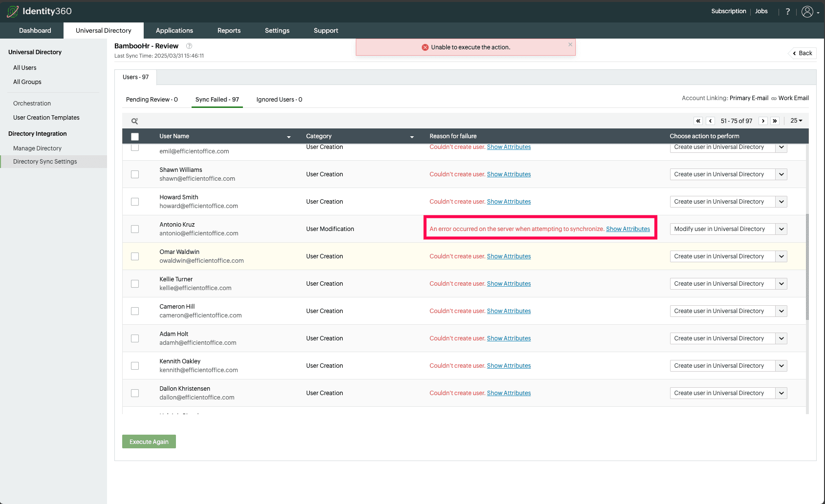Screen dimensions: 825x504
Task: Show Attributes for Omar Waldwin
Action: (509, 256)
